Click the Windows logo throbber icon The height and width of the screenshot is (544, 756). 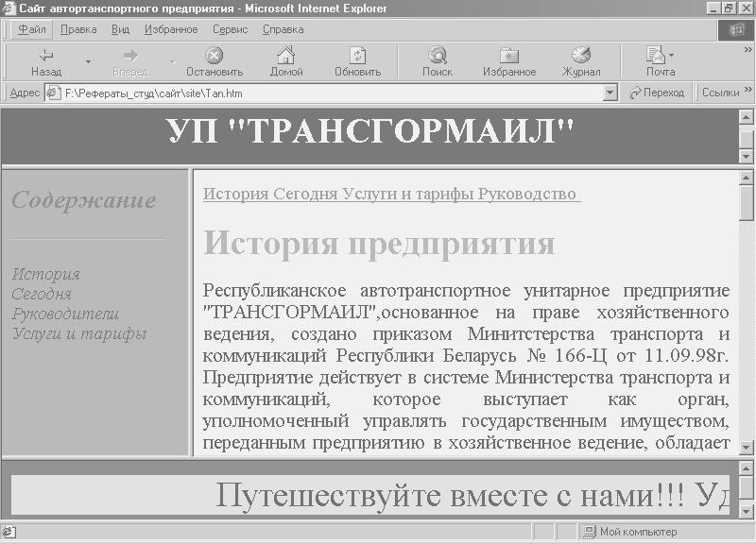point(736,30)
